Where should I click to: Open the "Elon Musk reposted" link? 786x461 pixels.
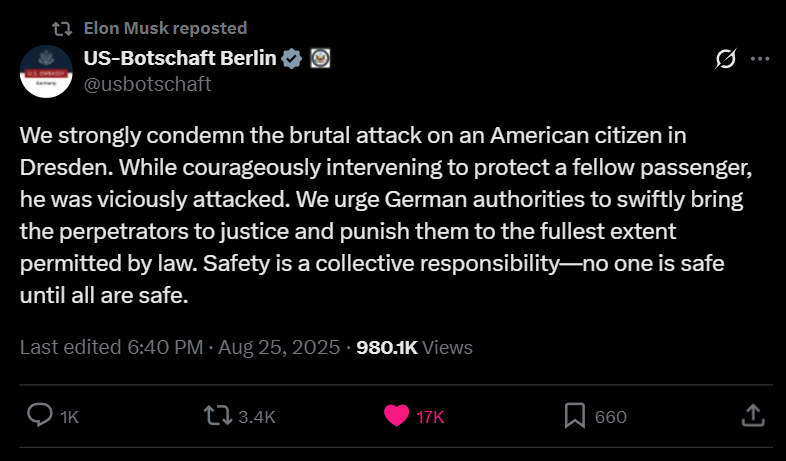(165, 28)
